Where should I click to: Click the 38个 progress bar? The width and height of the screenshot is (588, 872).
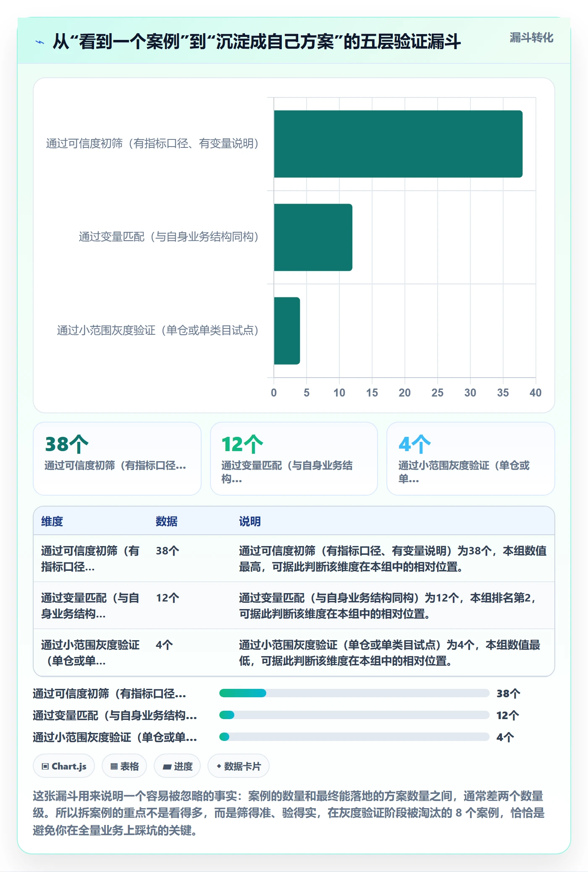(354, 693)
